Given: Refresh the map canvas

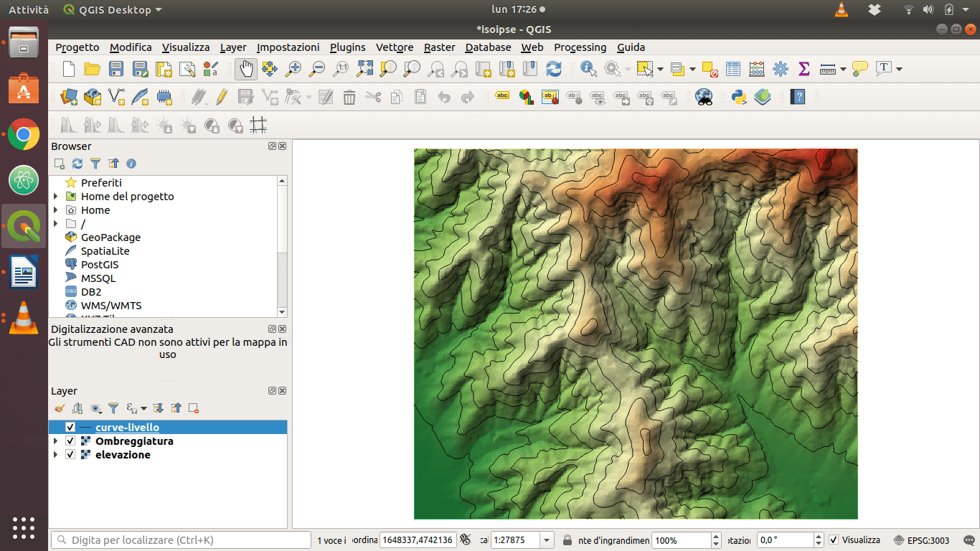Looking at the screenshot, I should (x=554, y=69).
